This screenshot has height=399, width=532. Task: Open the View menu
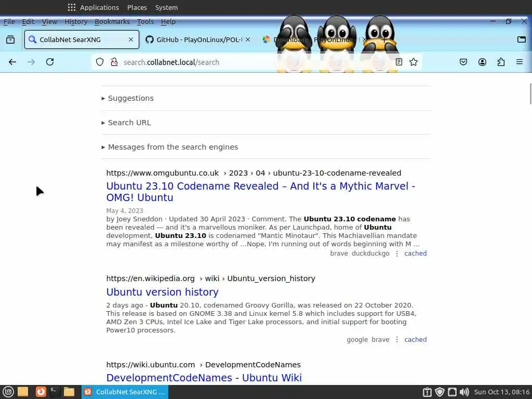(49, 22)
